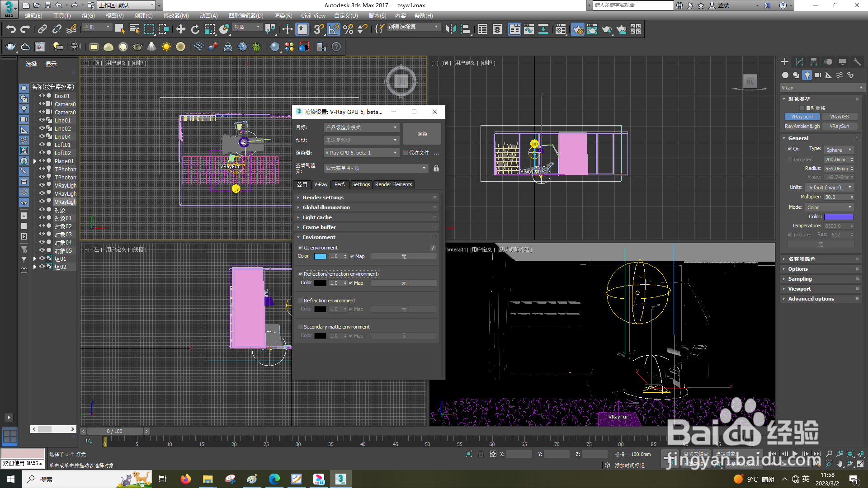Click the Angle Snap toggle icon

tap(334, 29)
